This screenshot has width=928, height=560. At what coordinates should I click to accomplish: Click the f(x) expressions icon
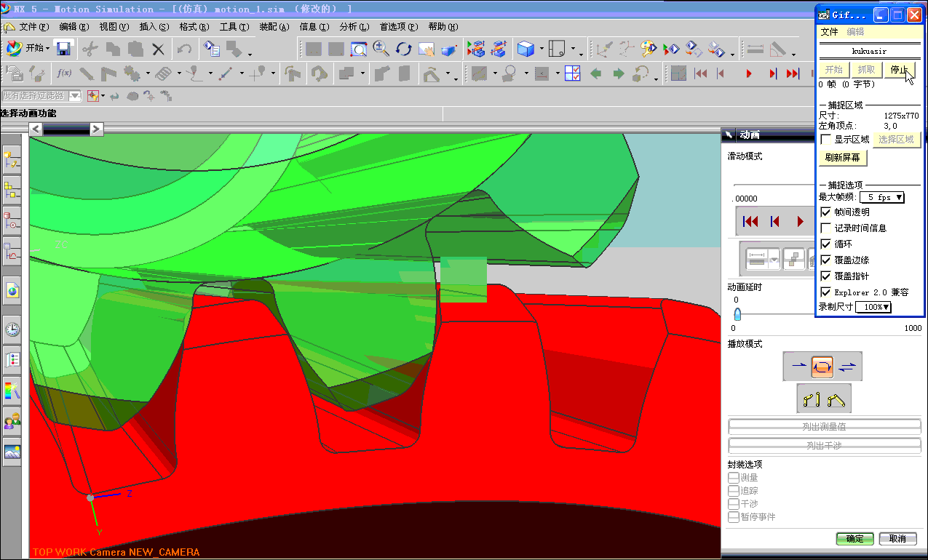pos(64,73)
